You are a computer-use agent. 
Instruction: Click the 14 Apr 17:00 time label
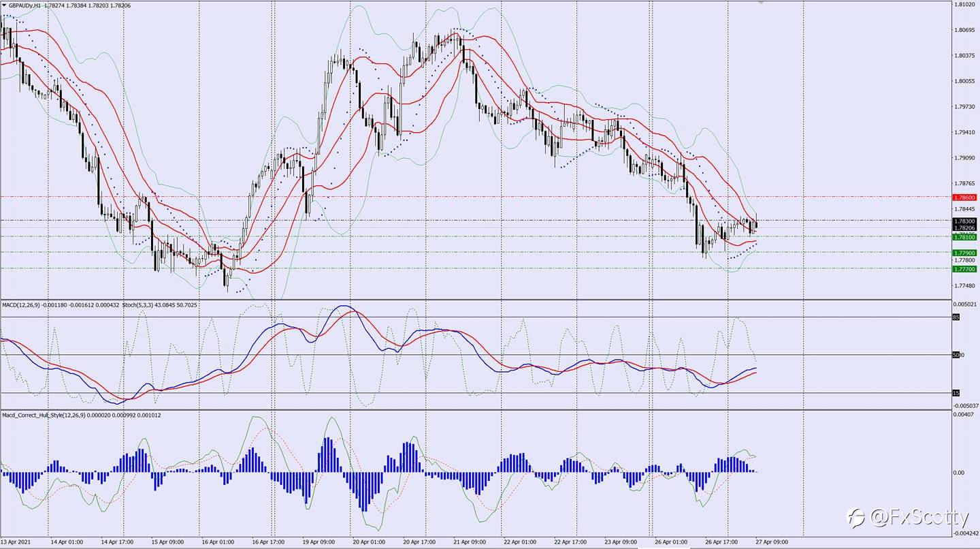click(117, 543)
